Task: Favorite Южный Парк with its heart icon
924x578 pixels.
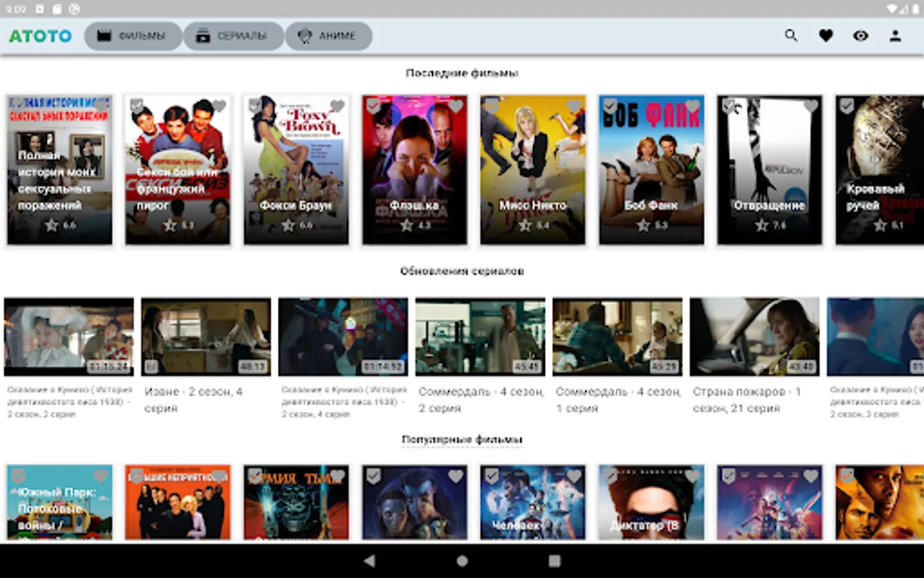Action: point(101,476)
